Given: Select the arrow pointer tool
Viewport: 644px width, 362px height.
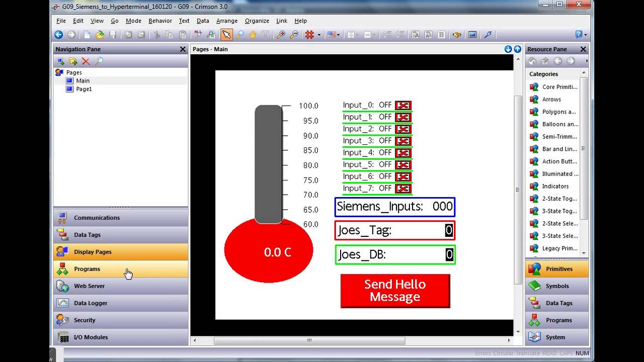Looking at the screenshot, I should point(227,35).
